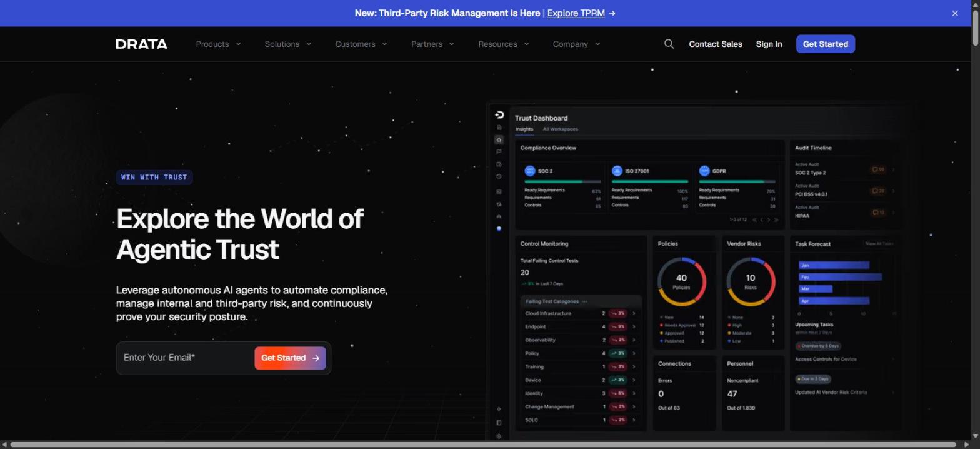Click the ISO 27001 progress bar
The height and width of the screenshot is (449, 980).
(x=650, y=181)
